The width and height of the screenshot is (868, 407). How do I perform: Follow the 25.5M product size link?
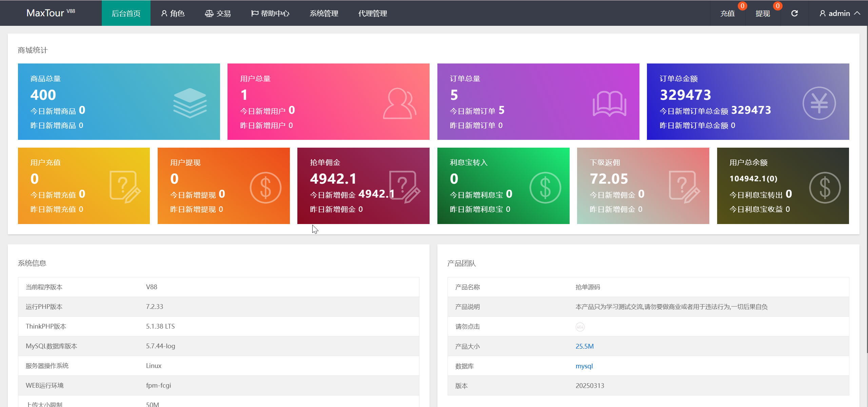coord(585,346)
